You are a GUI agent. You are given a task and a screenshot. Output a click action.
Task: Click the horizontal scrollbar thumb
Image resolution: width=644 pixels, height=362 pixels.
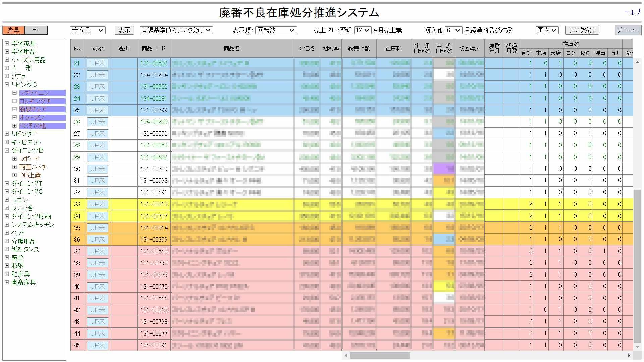click(x=380, y=355)
